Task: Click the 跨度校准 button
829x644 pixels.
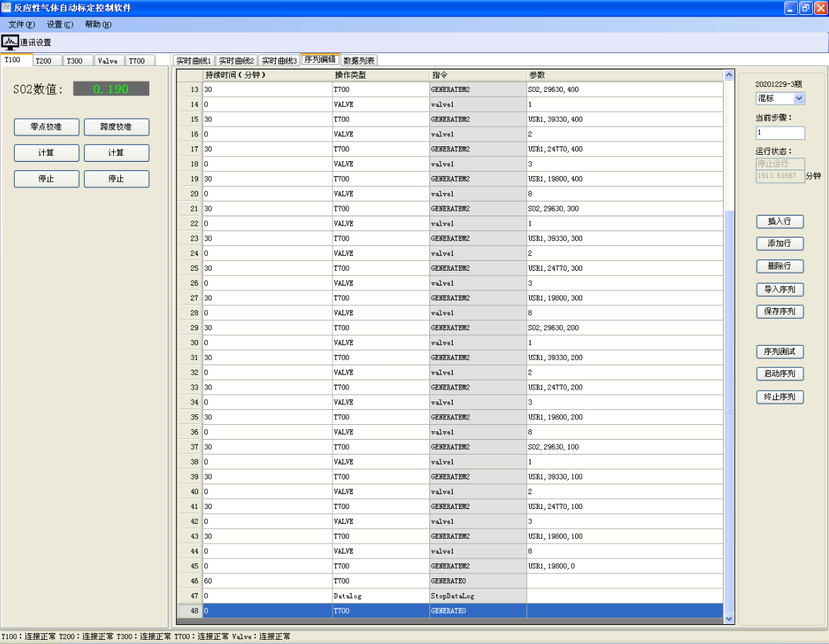Action: click(116, 127)
